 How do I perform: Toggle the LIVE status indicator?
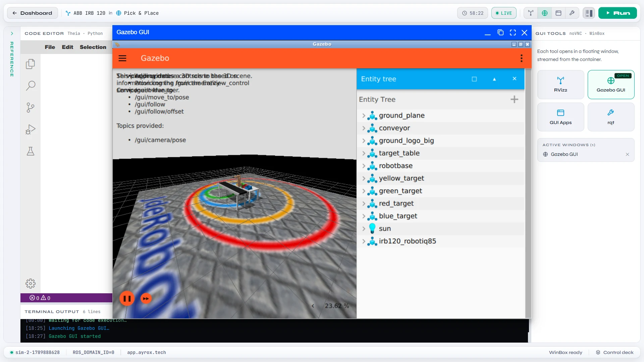(x=504, y=13)
